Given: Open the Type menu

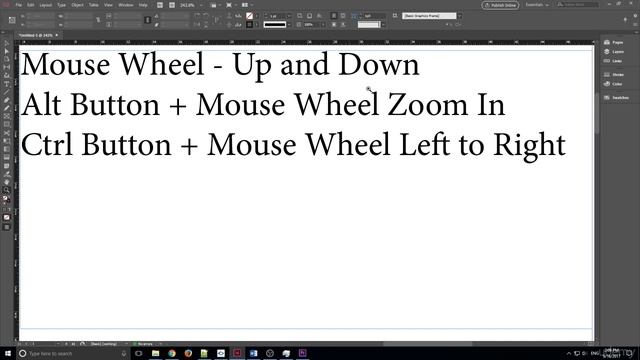Looking at the screenshot, I should (x=62, y=5).
